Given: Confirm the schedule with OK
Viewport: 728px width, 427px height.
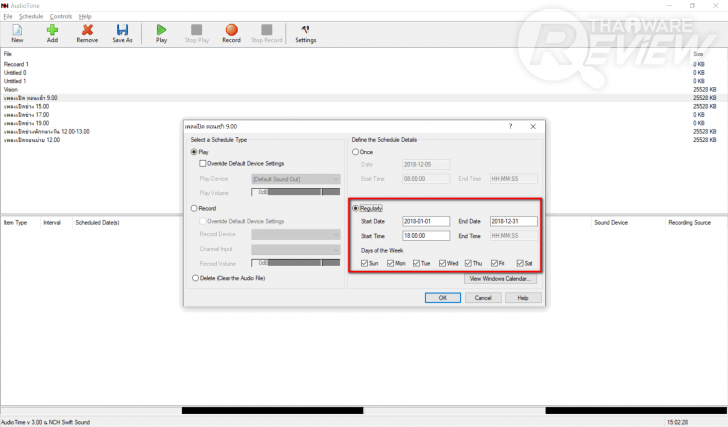Looking at the screenshot, I should [442, 298].
